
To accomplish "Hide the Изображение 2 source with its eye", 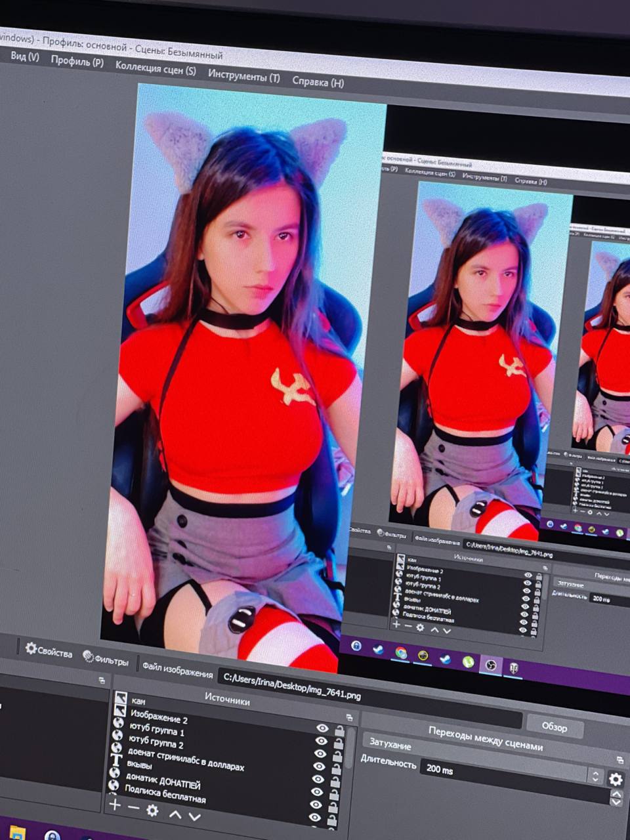I will [x=321, y=741].
